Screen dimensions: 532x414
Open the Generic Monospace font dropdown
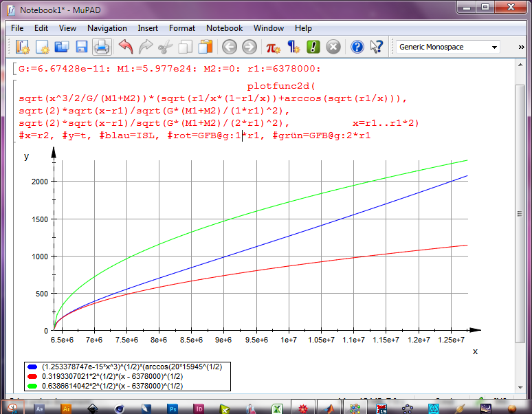448,47
